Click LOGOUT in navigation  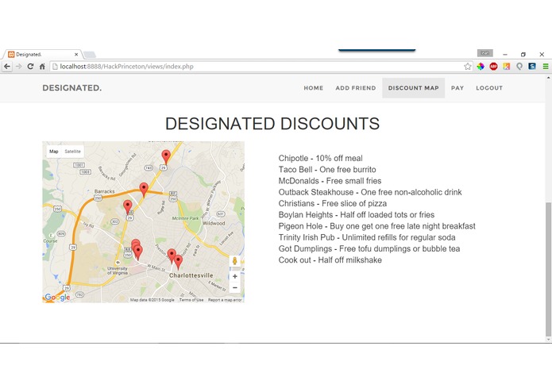(489, 88)
